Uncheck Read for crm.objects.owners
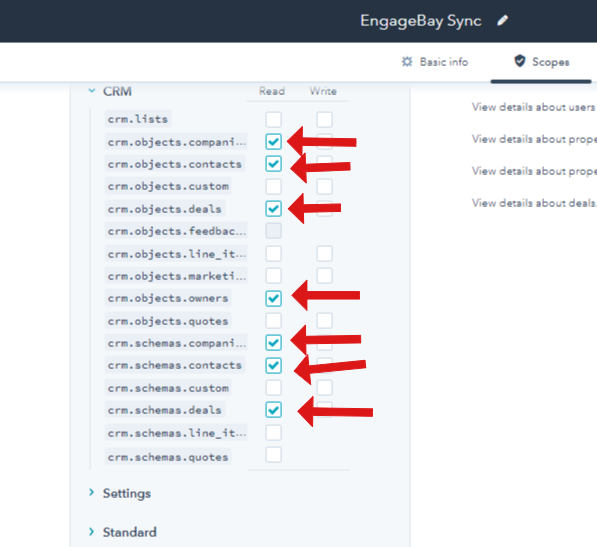 [x=273, y=298]
